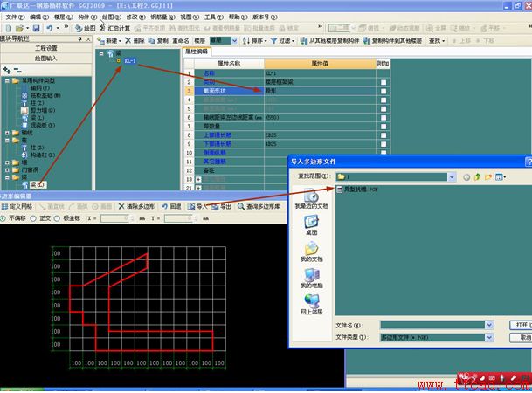Open the 文件类型 dropdown
The height and width of the screenshot is (393, 532).
[x=489, y=337]
